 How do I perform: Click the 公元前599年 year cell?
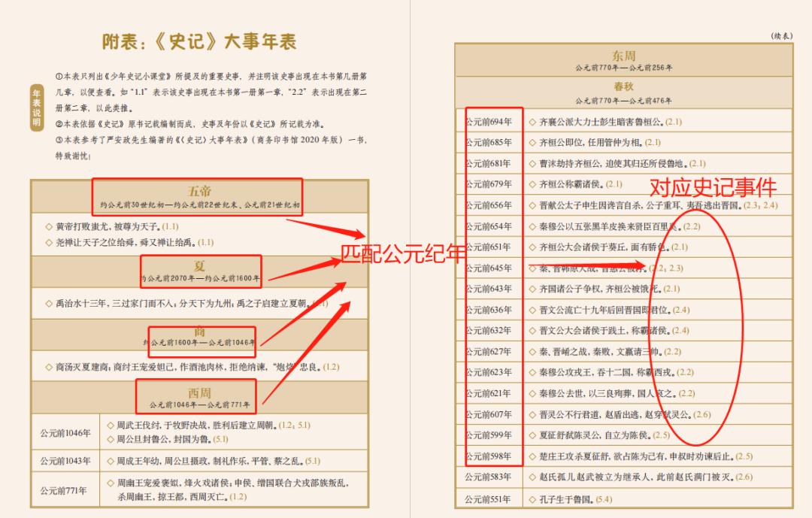(x=489, y=435)
